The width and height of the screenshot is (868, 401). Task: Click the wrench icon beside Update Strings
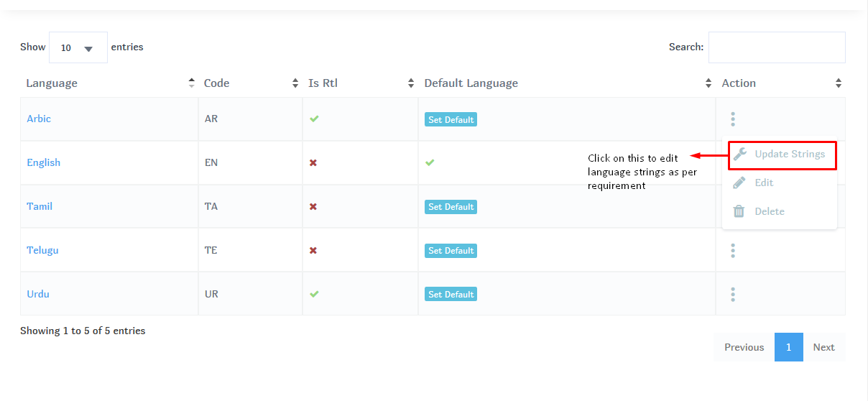[x=739, y=155]
